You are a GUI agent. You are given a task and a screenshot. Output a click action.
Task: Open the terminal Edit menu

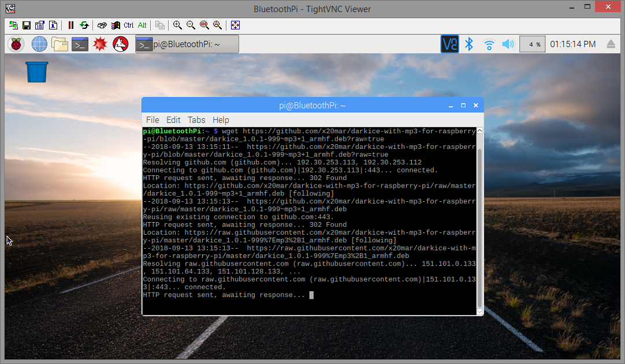pos(173,120)
